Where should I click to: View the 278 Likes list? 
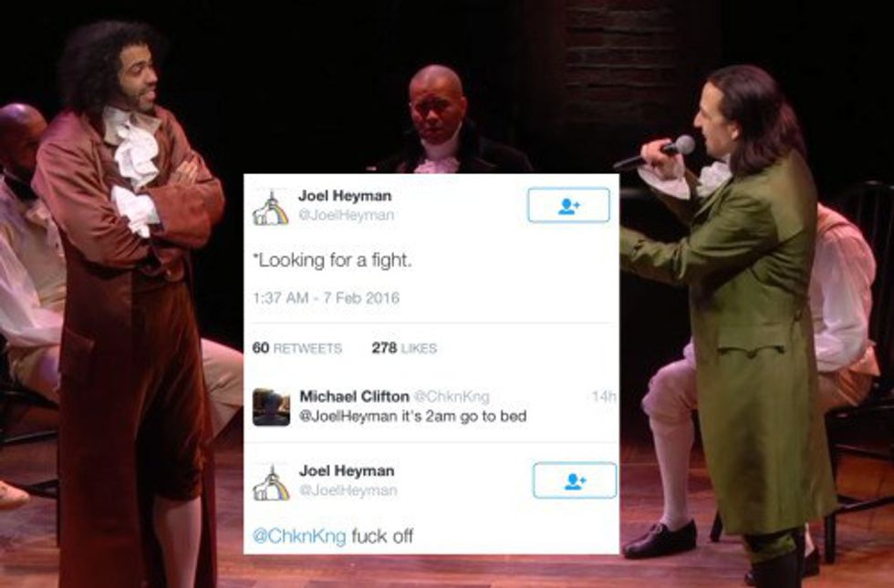coord(404,348)
